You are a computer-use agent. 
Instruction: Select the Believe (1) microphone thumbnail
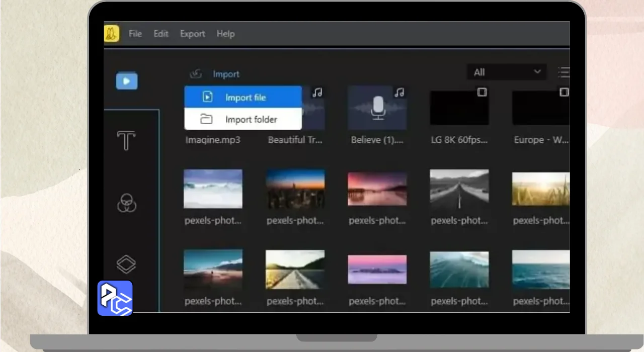(377, 108)
